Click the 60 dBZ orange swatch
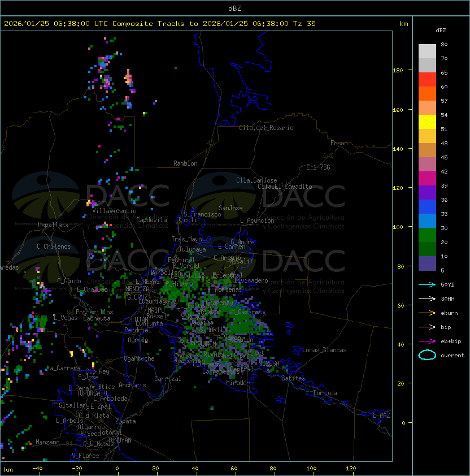This screenshot has height=476, width=470. click(x=427, y=93)
